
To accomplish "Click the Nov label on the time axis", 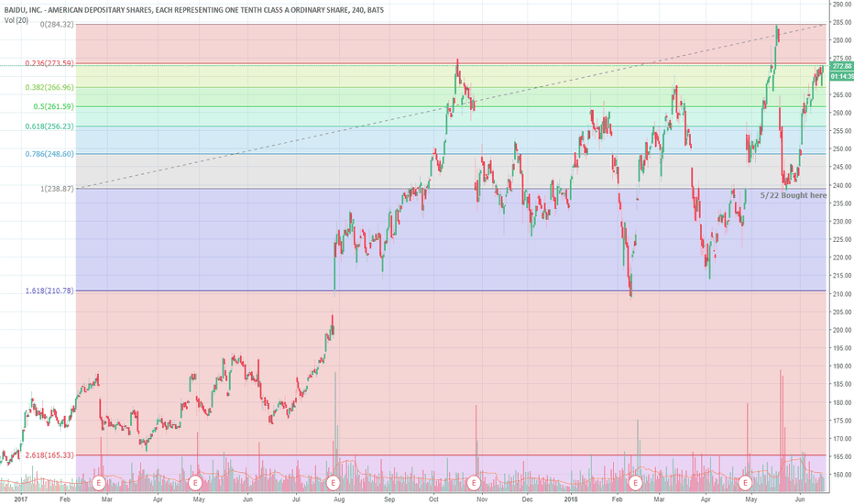I will click(x=481, y=499).
